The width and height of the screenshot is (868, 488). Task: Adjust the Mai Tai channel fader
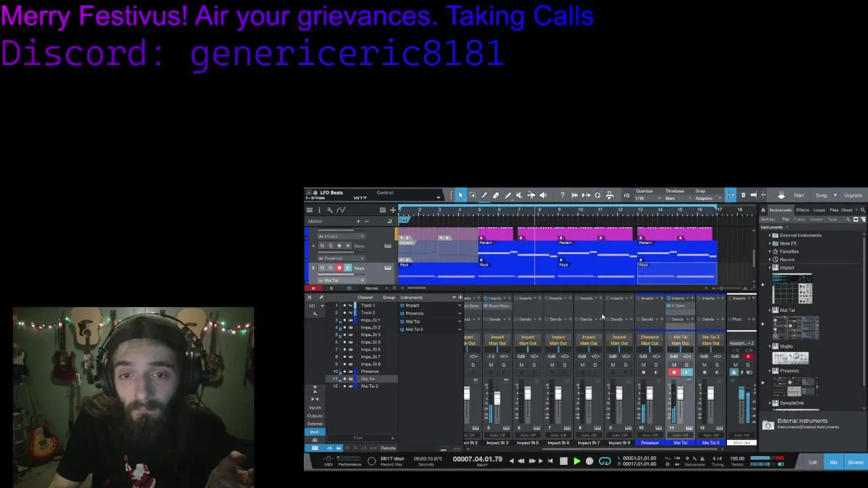coord(680,394)
